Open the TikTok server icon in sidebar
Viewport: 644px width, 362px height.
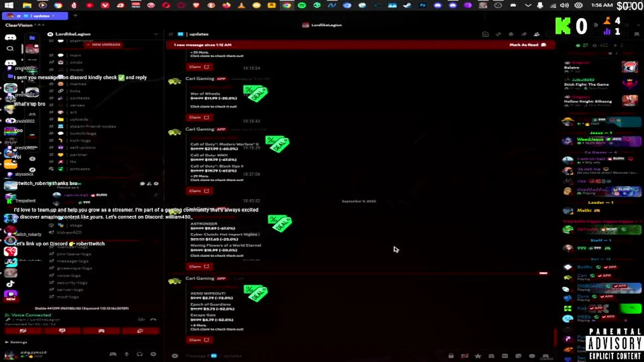click(11, 284)
